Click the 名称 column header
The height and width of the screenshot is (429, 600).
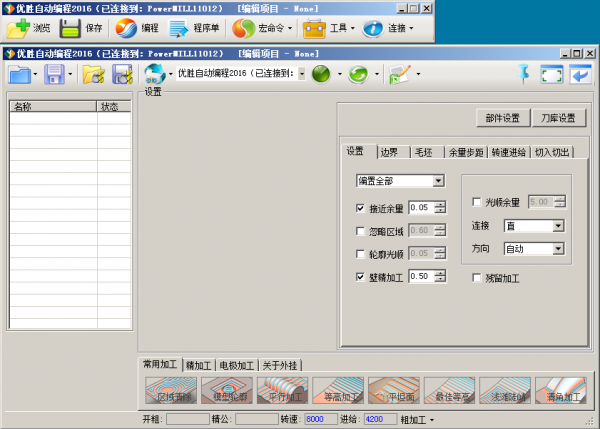[53, 106]
